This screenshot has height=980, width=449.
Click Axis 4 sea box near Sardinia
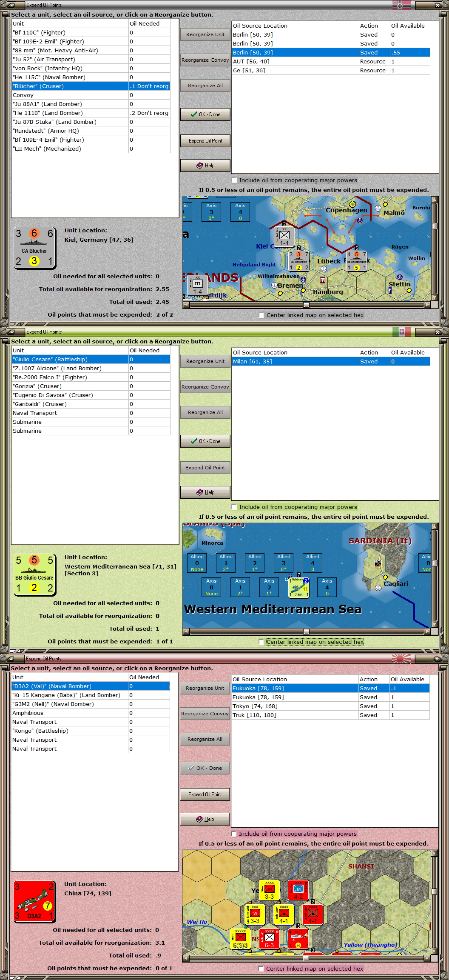[x=327, y=587]
